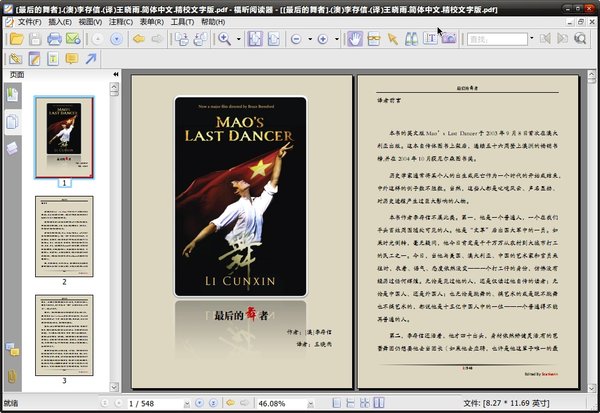Click the zoom in plus button
Screen dimensions: 600x413
coord(322,39)
